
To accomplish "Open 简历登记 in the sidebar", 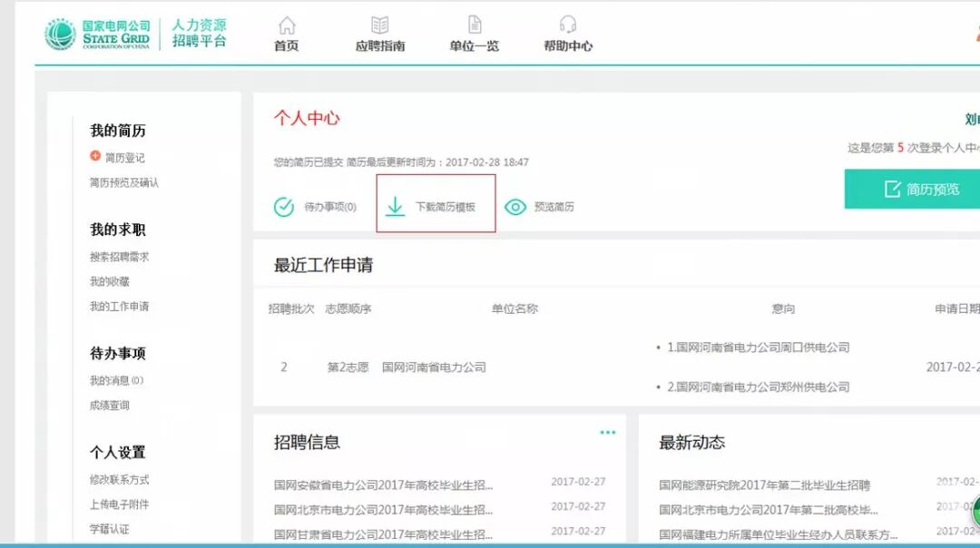I will [124, 158].
